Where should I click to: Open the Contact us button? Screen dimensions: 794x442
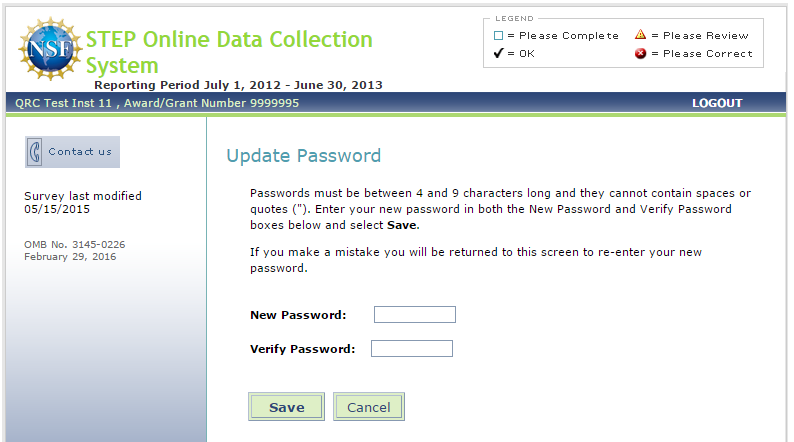[72, 152]
